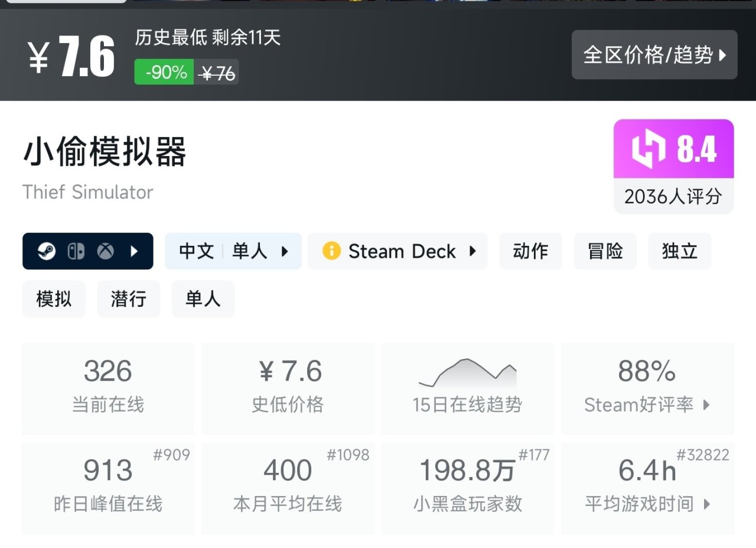View the 2036人评分 rating count
This screenshot has width=756, height=548.
click(673, 196)
